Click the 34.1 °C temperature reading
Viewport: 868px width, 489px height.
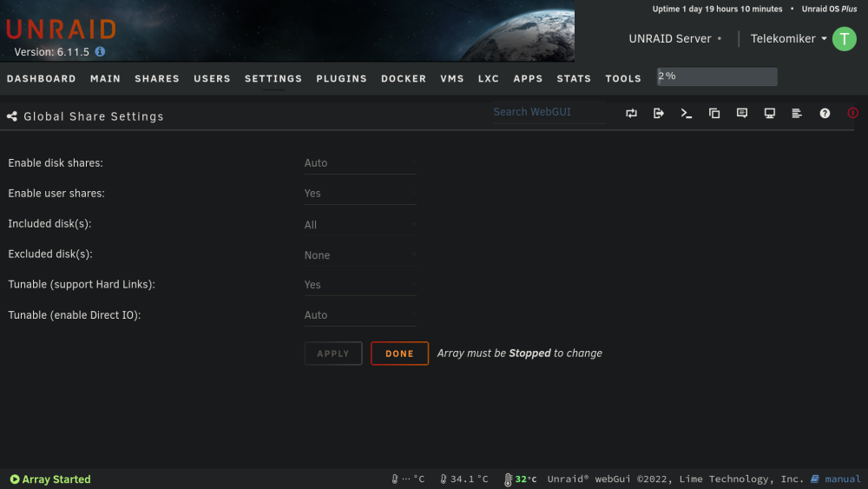[470, 479]
